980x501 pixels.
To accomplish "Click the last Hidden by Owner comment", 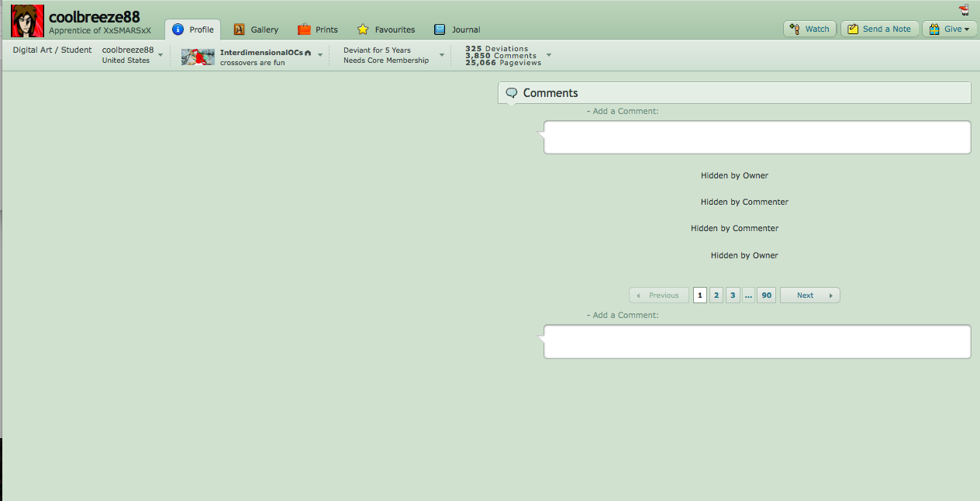I will click(744, 255).
